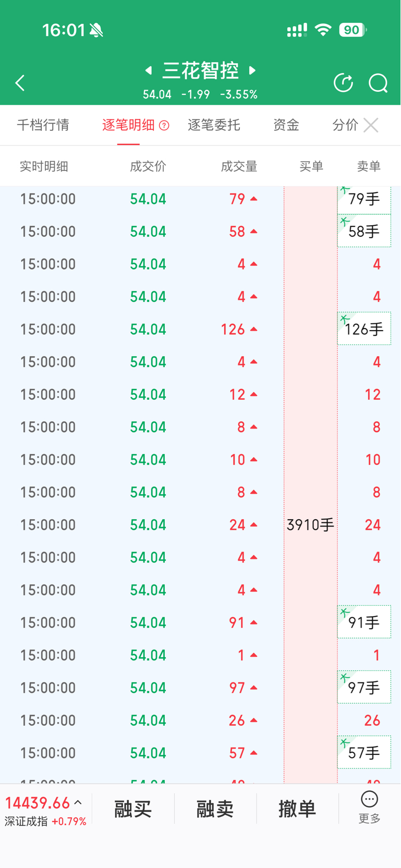
Task: Switch to next stock with right triangle
Action: 252,70
